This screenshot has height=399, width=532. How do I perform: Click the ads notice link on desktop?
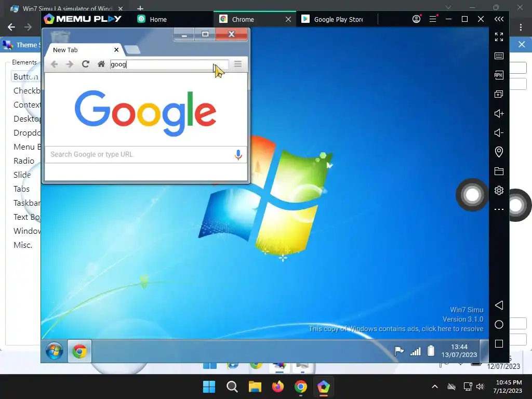[395, 329]
